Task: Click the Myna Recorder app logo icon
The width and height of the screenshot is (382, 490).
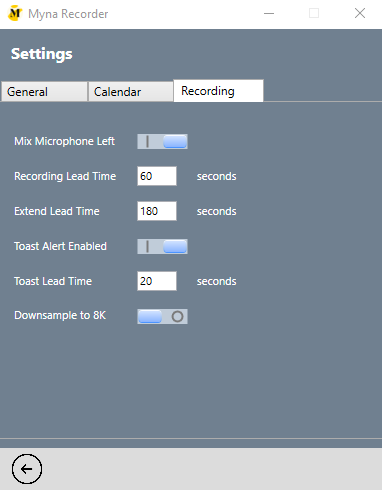Action: point(15,13)
